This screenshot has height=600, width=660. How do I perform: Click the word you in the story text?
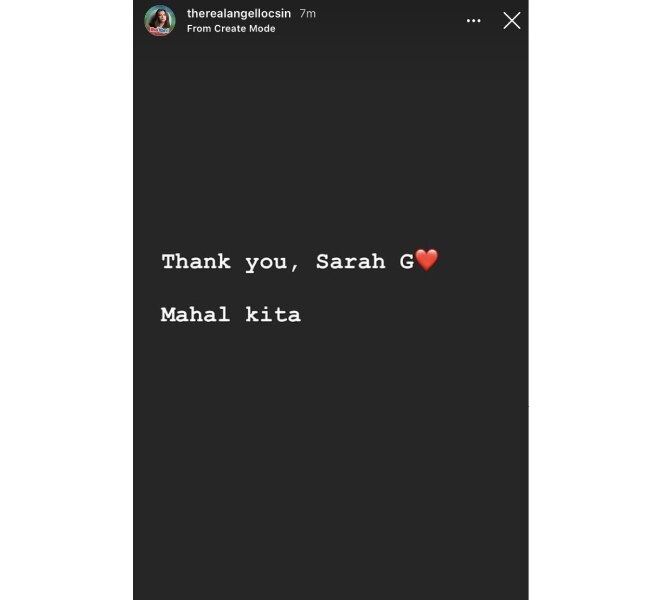click(266, 264)
